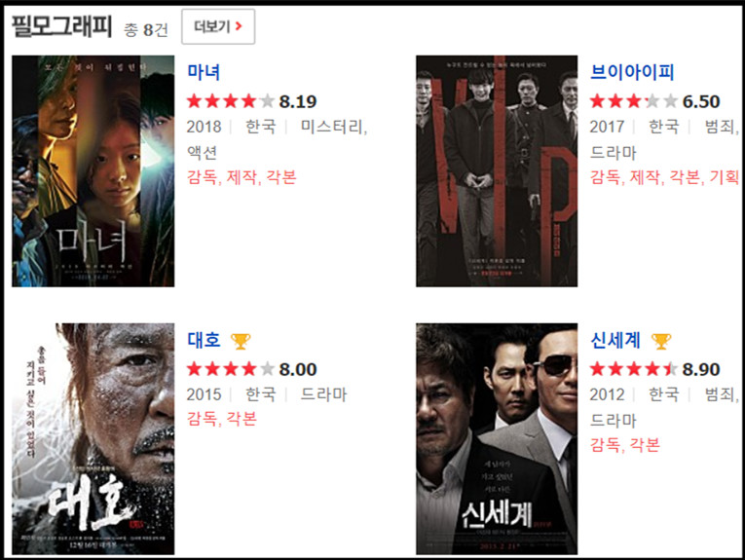Image resolution: width=745 pixels, height=560 pixels.
Task: Select the 대호 movie poster thumbnail
Action: click(x=93, y=439)
